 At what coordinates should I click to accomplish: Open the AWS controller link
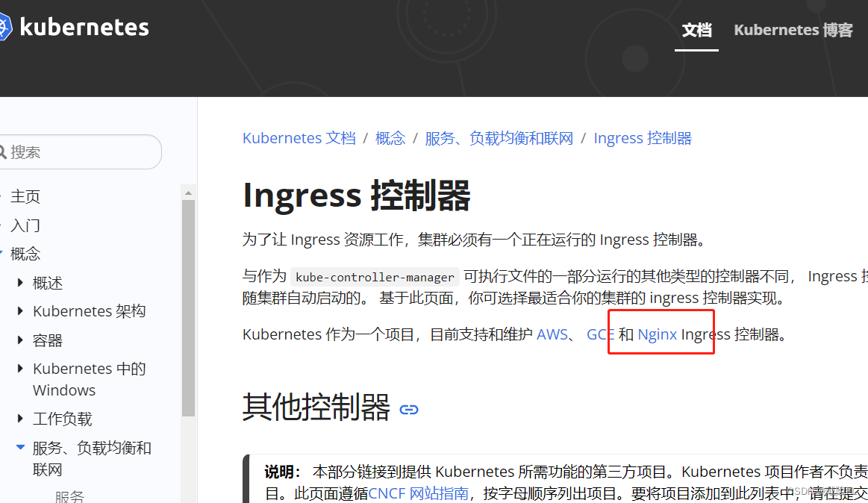click(x=552, y=334)
